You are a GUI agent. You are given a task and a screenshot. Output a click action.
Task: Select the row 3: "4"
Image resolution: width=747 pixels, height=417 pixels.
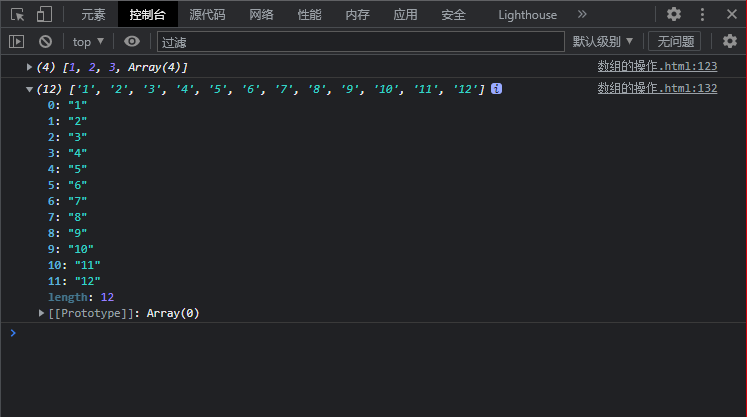[x=67, y=153]
